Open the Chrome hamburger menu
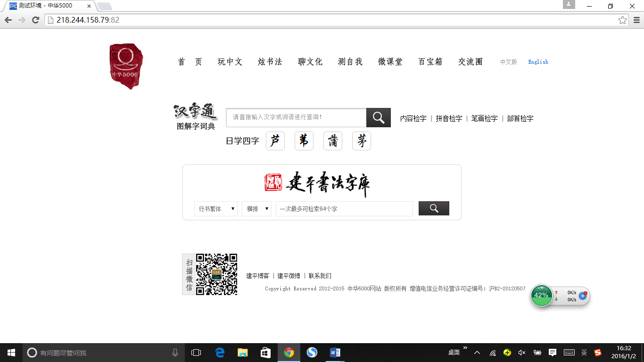 tap(636, 20)
